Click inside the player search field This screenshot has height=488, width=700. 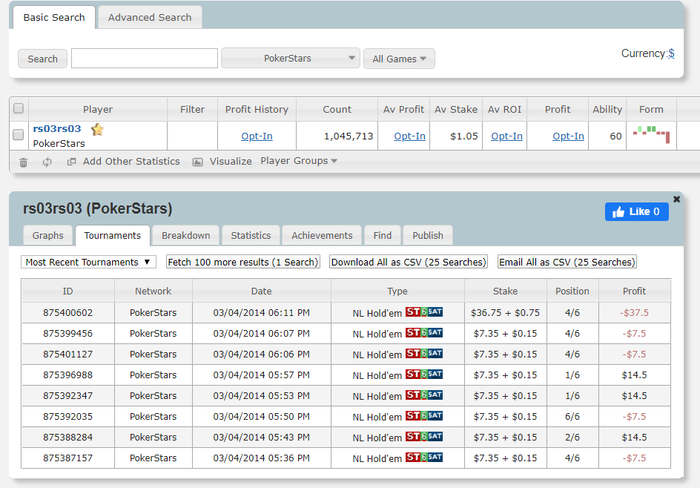(x=144, y=58)
